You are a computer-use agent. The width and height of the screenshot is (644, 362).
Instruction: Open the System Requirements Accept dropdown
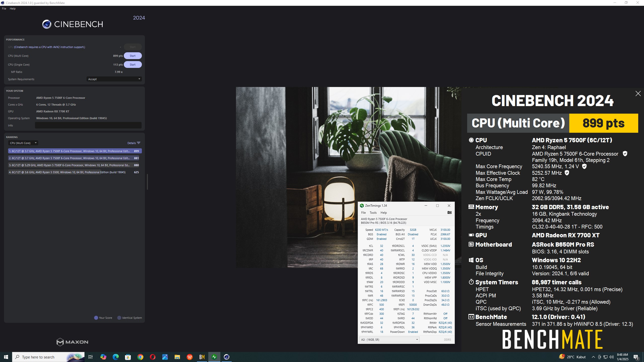tap(114, 79)
